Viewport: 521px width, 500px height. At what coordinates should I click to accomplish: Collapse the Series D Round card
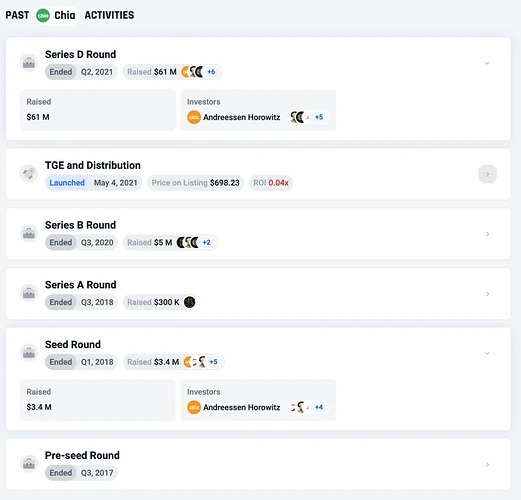(487, 63)
